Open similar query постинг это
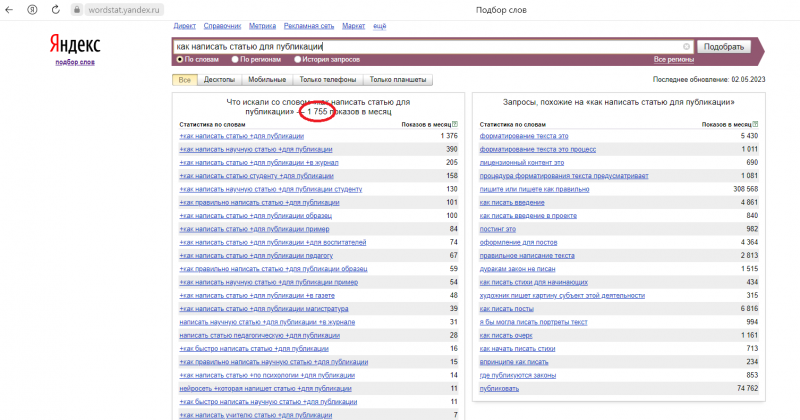 coord(497,229)
